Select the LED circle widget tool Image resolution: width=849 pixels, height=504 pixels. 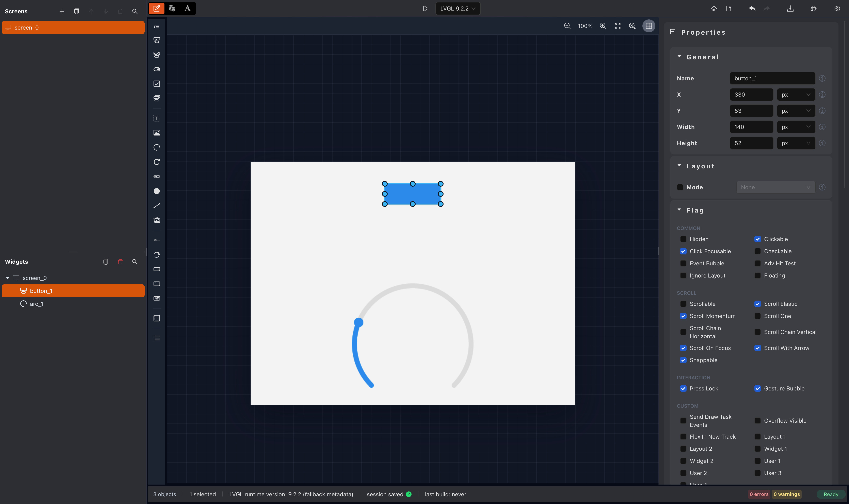tap(157, 191)
